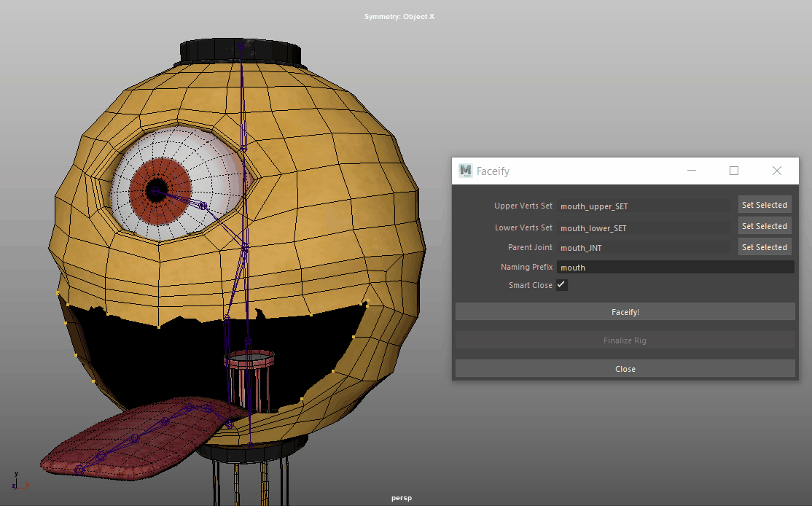Image resolution: width=812 pixels, height=506 pixels.
Task: Click the Naming Prefix input field
Action: (x=675, y=268)
